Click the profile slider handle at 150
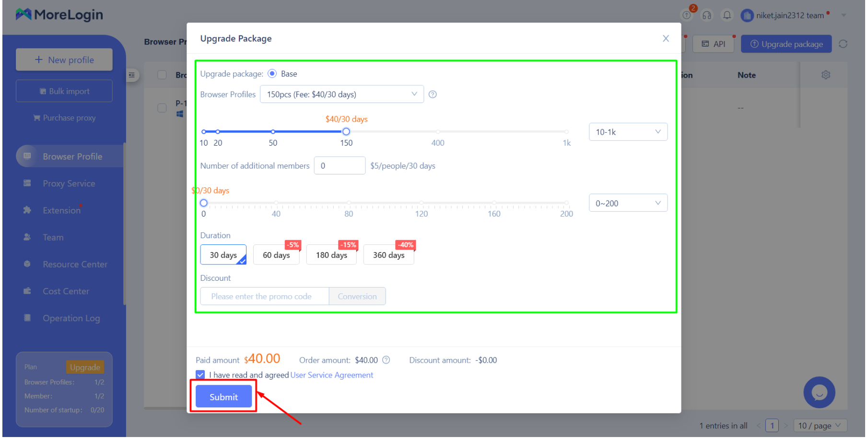The height and width of the screenshot is (438, 868). [346, 132]
